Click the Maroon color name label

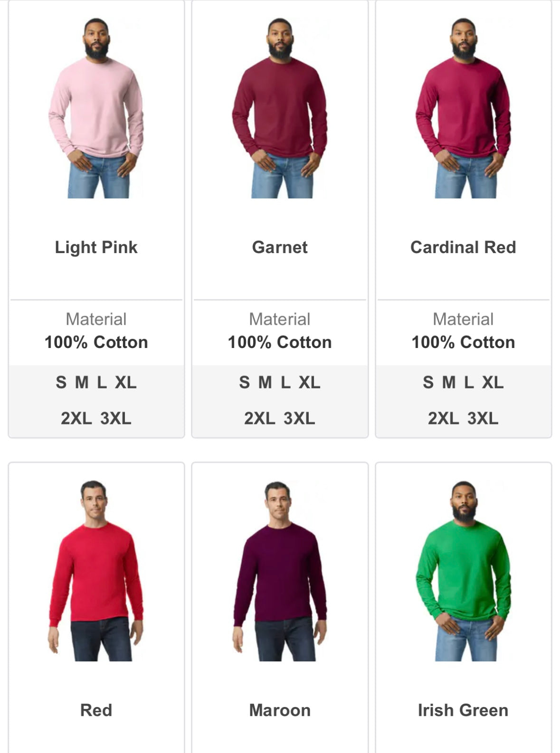[280, 710]
